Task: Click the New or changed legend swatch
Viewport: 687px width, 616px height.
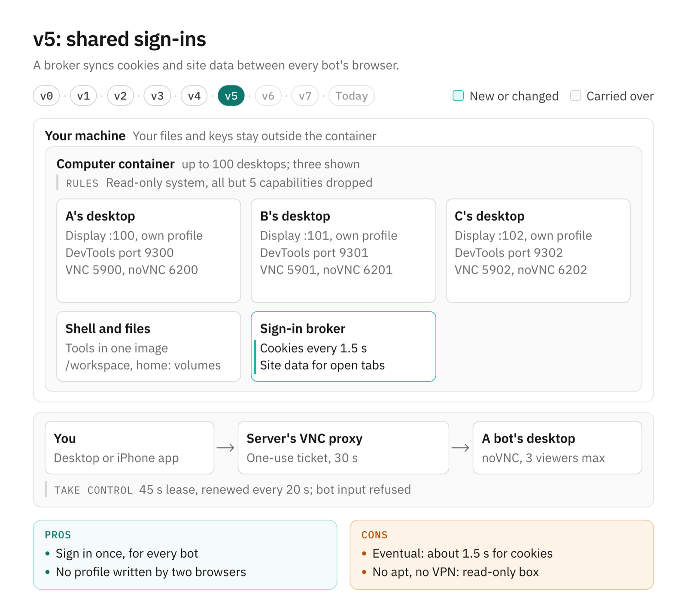Action: tap(458, 96)
